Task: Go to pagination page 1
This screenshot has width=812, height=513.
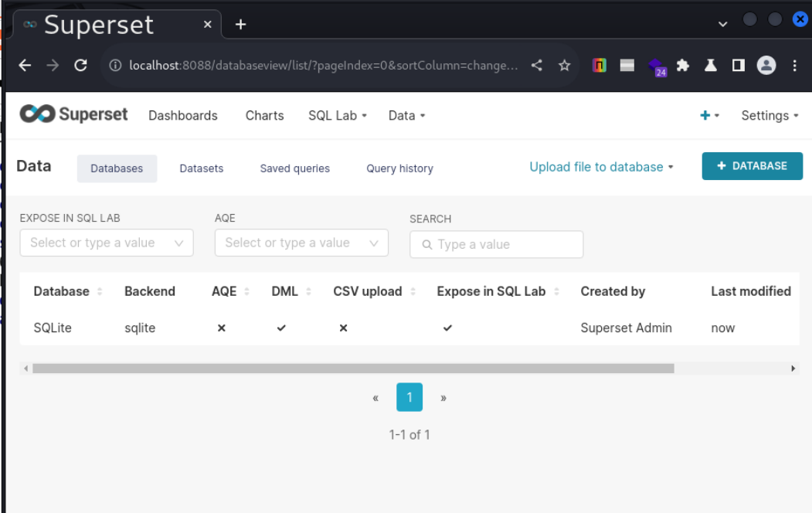Action: (409, 398)
